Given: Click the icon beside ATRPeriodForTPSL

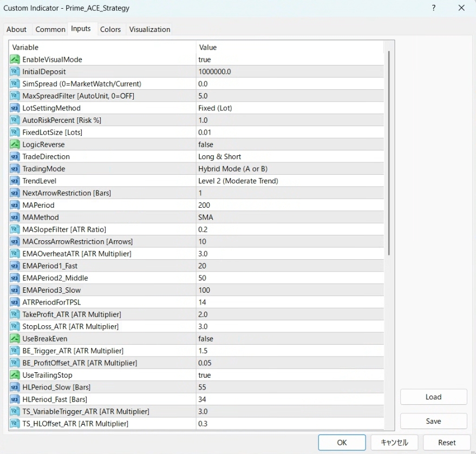Looking at the screenshot, I should point(15,302).
